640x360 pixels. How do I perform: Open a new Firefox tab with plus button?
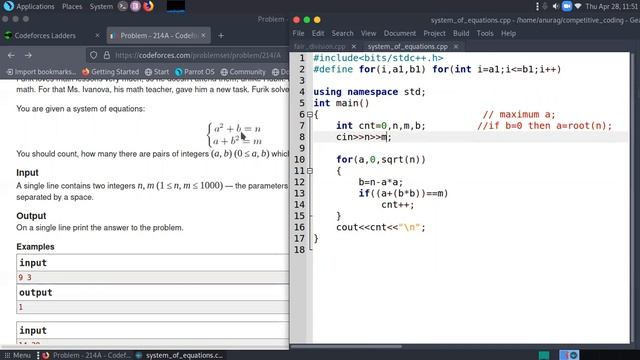[221, 36]
